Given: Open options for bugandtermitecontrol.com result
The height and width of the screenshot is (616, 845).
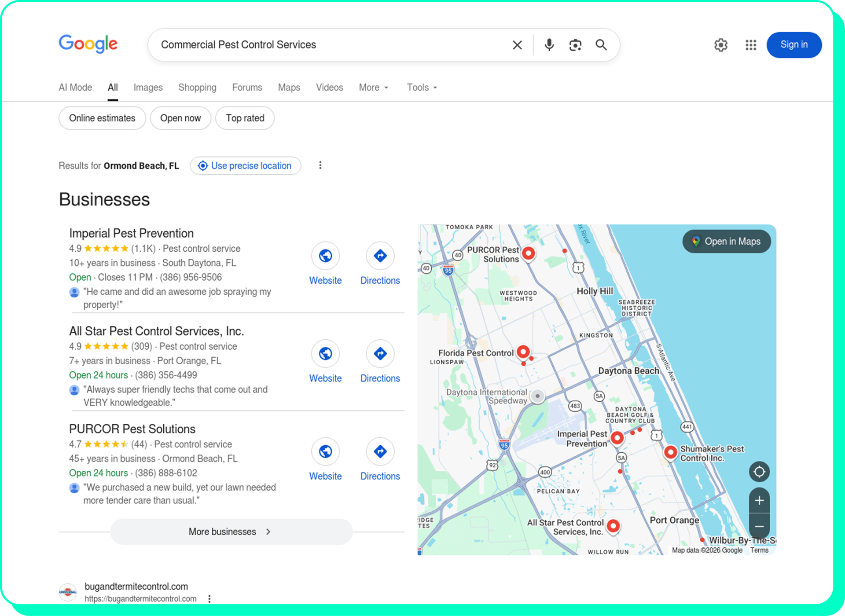Looking at the screenshot, I should [209, 599].
